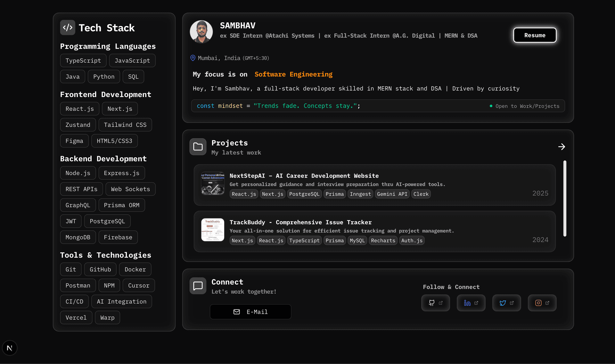Click the location pin icon

(193, 58)
